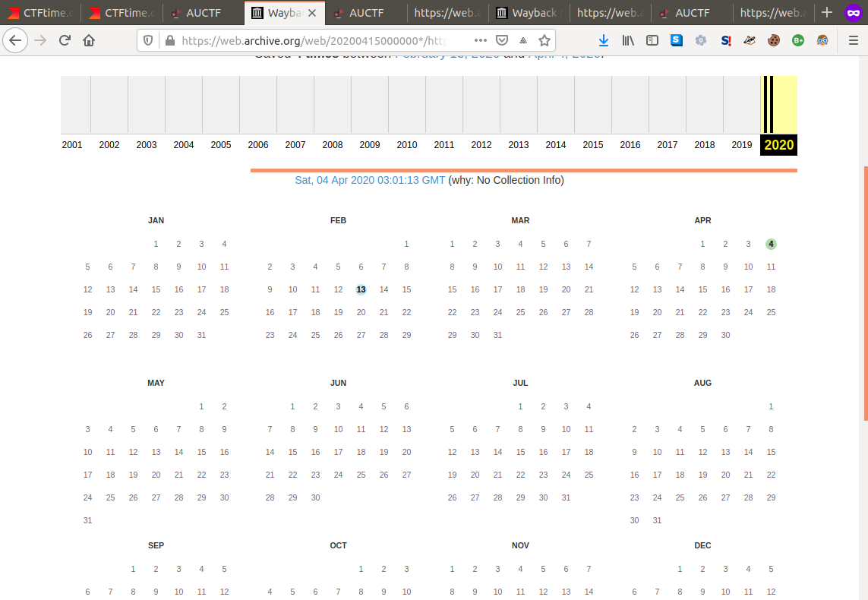This screenshot has height=600, width=868.
Task: Switch to the last https://web. tab
Action: tap(773, 13)
